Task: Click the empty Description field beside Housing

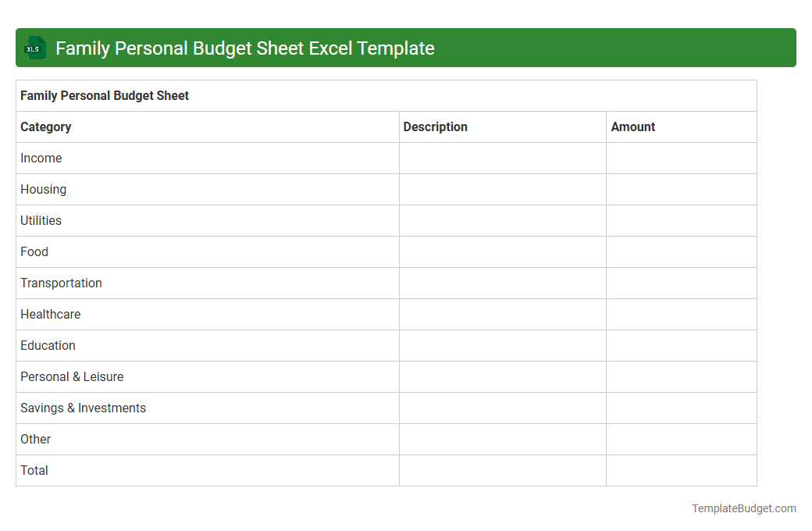Action: tap(502, 189)
